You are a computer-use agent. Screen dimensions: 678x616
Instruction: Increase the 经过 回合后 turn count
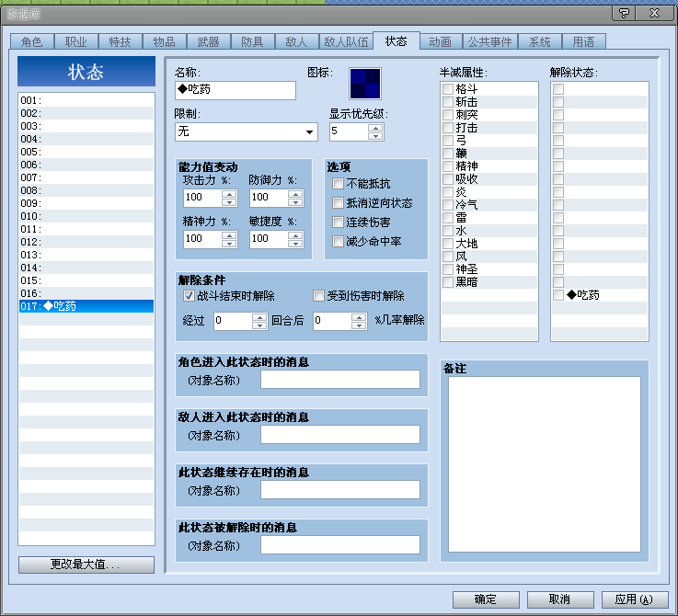(259, 317)
